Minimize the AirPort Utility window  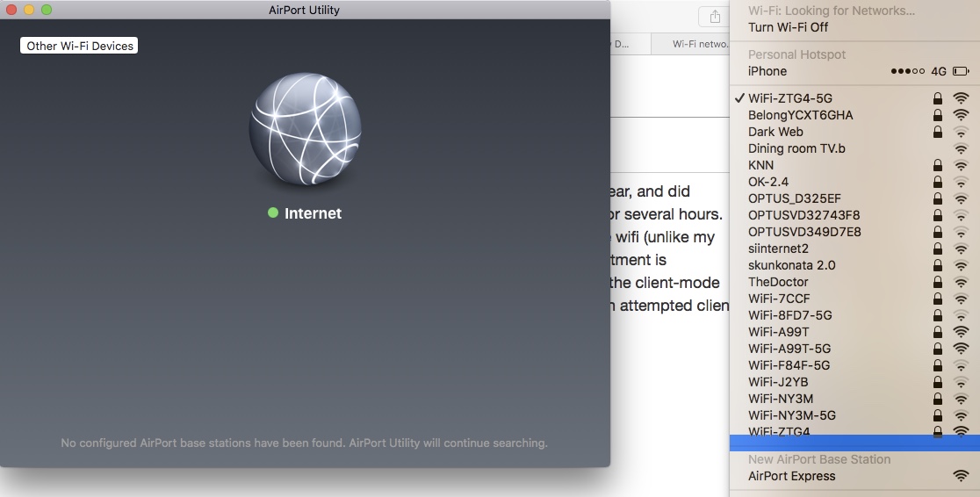29,10
